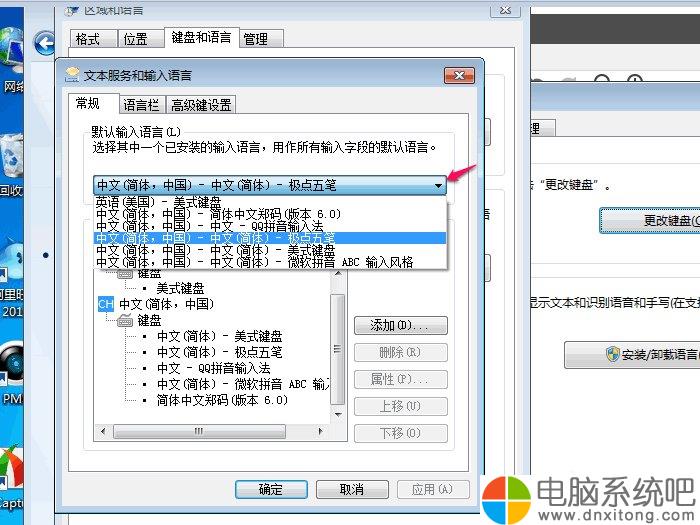
Task: Pick 微软拼音 ABC 输入风格 dropdown option
Action: [270, 262]
